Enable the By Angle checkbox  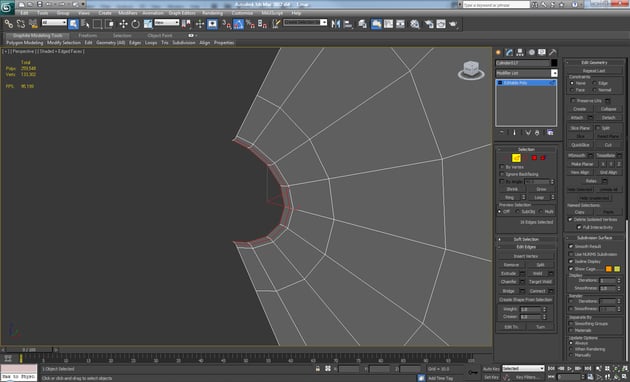[501, 182]
